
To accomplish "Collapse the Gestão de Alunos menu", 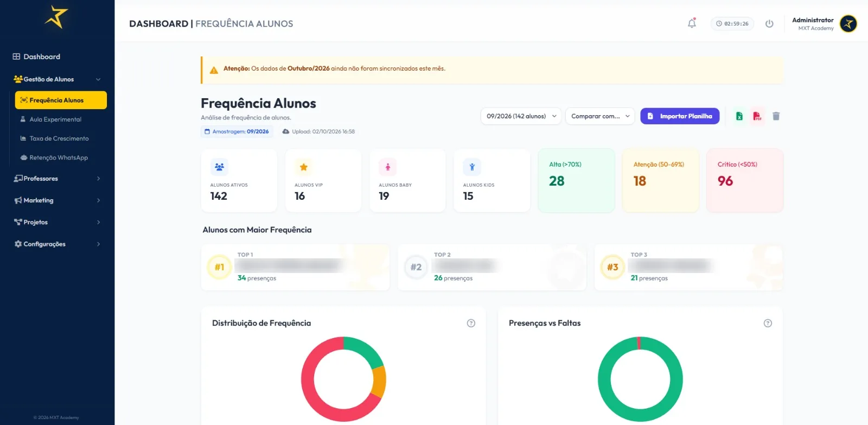I will coord(57,79).
